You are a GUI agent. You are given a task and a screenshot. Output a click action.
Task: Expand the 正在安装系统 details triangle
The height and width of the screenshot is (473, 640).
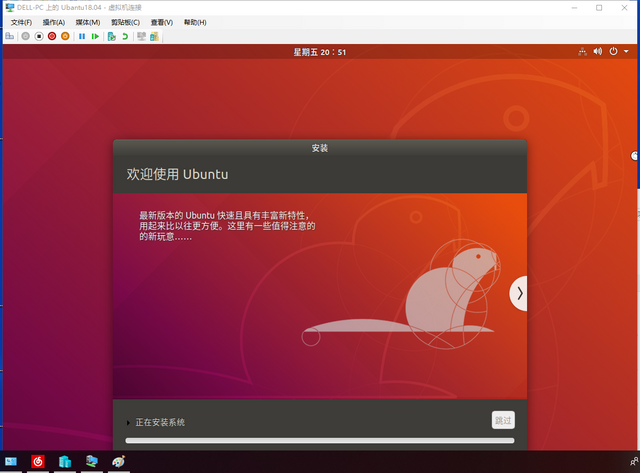coord(128,423)
